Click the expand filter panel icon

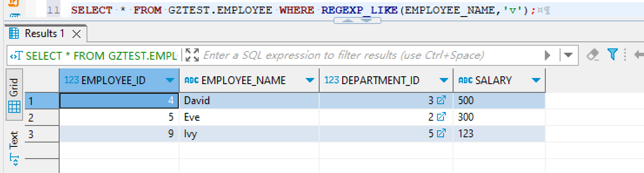(x=192, y=55)
